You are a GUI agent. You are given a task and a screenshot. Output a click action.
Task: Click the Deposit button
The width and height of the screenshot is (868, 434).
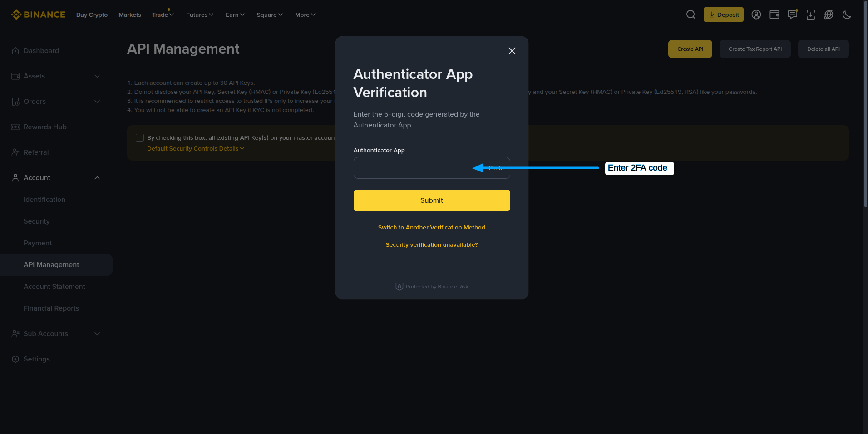[724, 15]
